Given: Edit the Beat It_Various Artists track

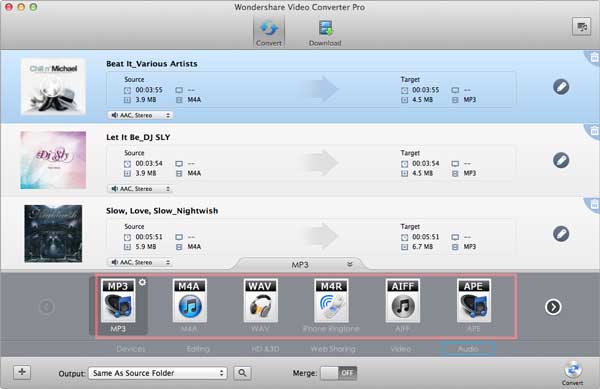Looking at the screenshot, I should (x=561, y=87).
